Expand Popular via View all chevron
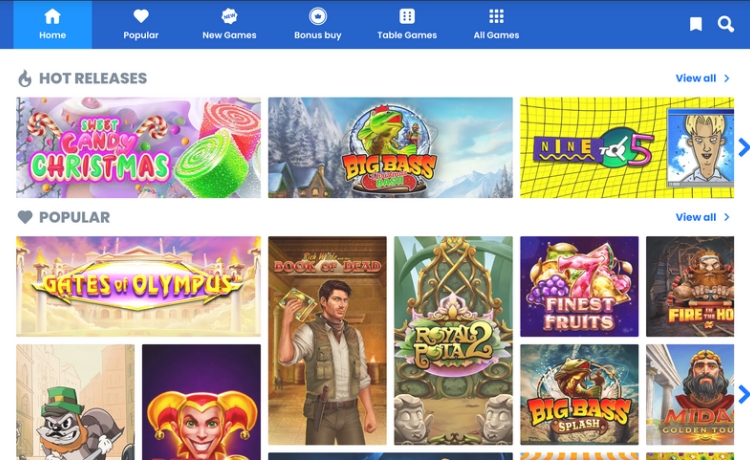 click(727, 217)
